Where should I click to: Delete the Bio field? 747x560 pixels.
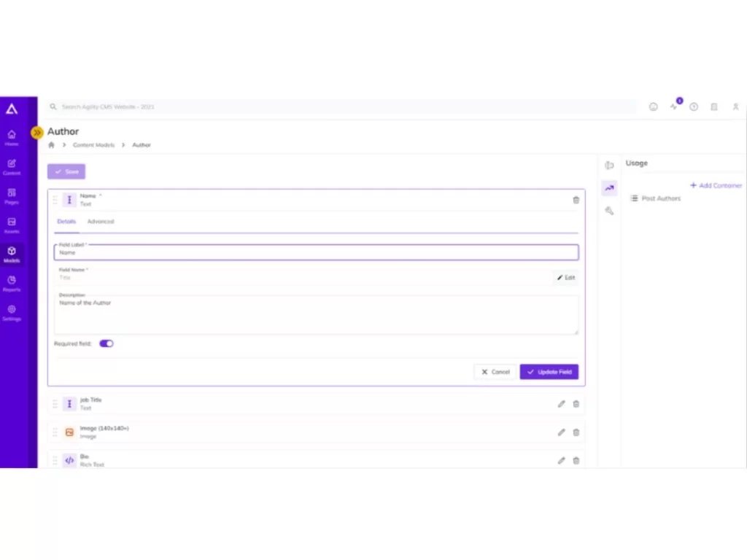(576, 461)
